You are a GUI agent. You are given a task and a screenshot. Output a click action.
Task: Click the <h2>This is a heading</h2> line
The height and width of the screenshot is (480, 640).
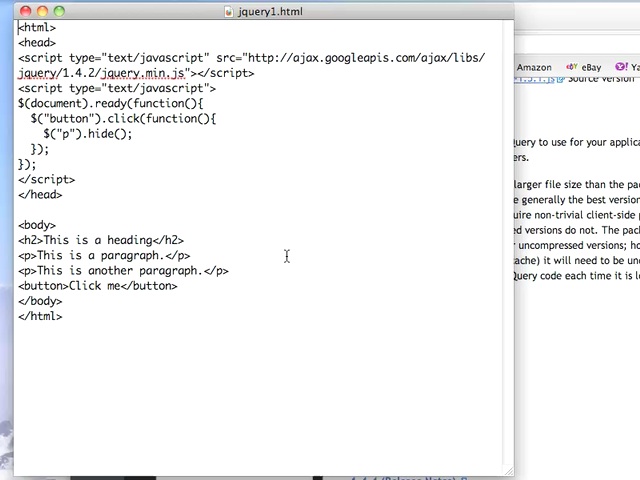click(x=101, y=240)
